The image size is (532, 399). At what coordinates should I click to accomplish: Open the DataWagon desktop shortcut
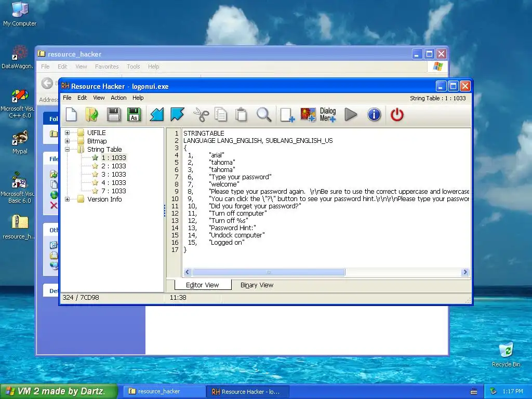[x=17, y=57]
